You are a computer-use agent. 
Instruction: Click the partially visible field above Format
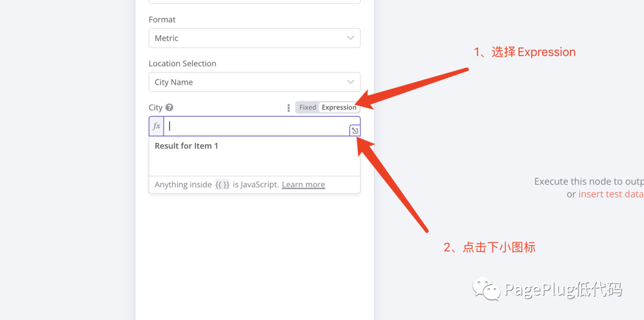pos(254,2)
